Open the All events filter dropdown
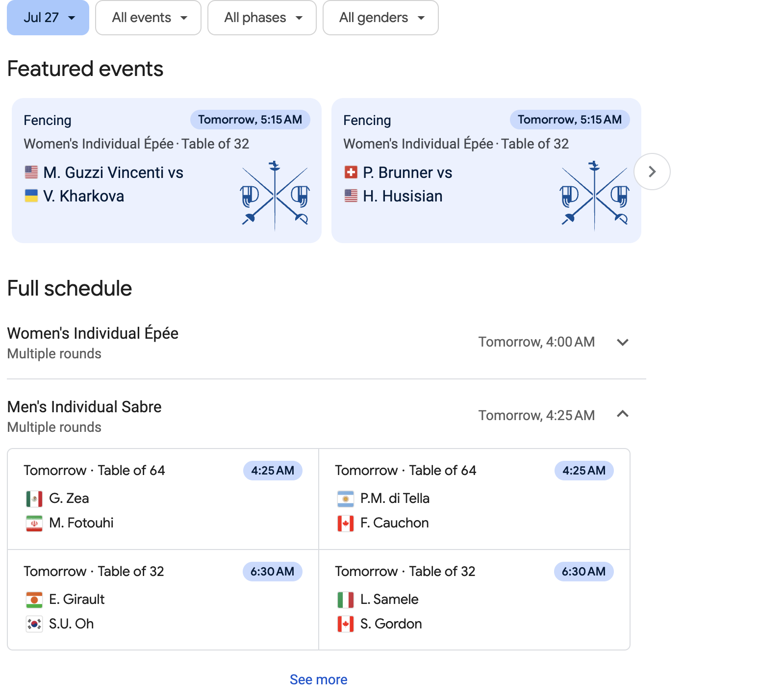The image size is (759, 700). coord(148,18)
